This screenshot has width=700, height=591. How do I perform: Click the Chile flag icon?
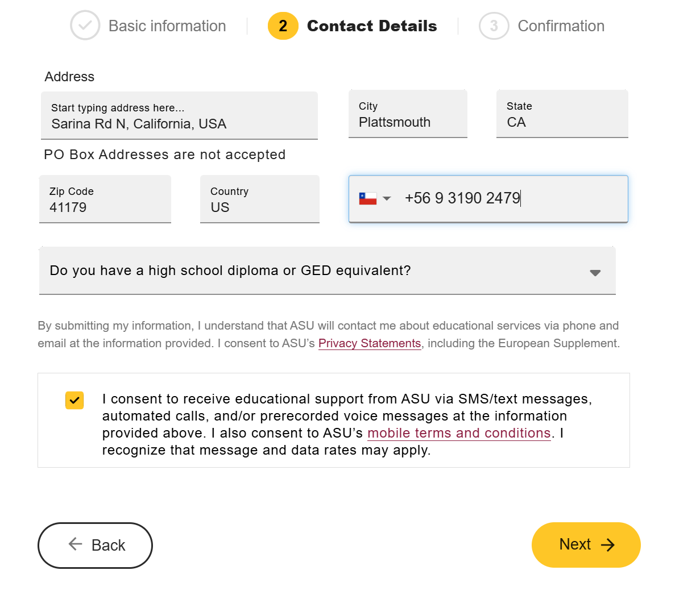click(x=368, y=198)
